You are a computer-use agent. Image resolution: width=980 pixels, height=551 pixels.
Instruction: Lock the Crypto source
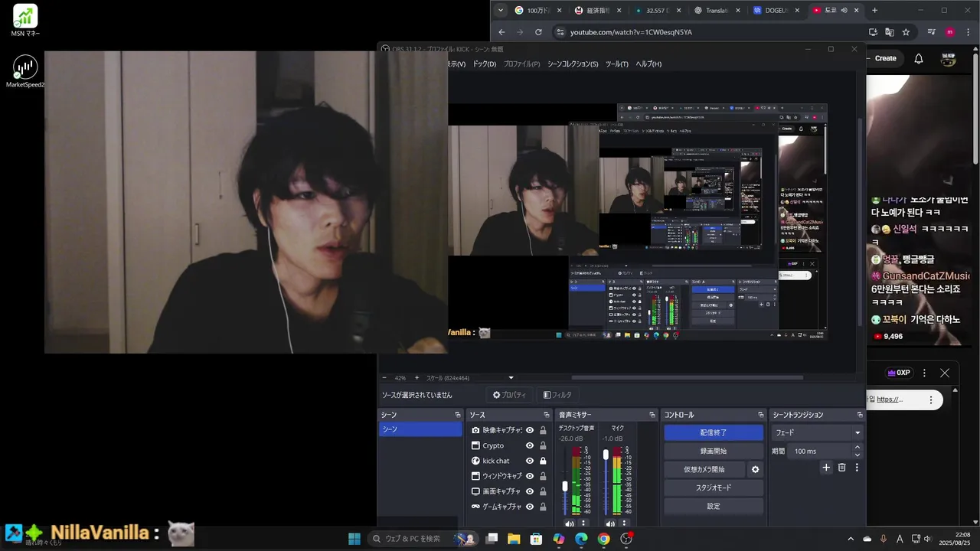(x=543, y=445)
